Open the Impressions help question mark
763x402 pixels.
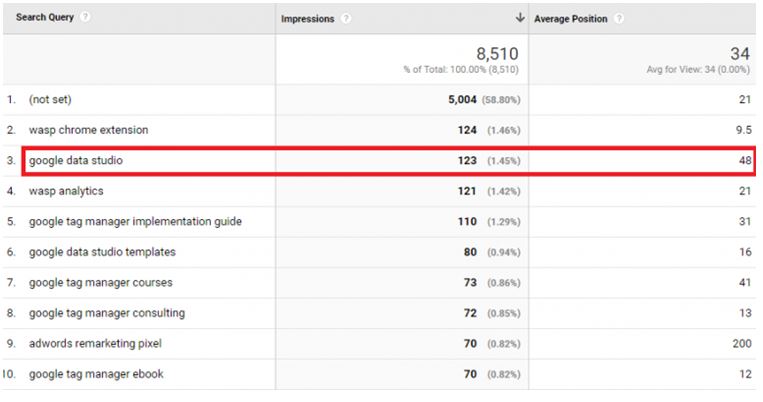pos(346,18)
